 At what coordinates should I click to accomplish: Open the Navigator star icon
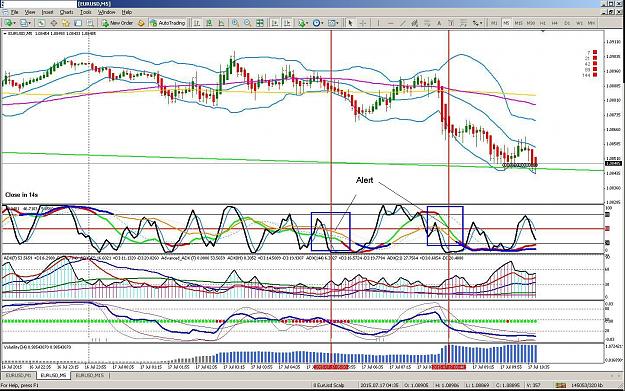pyautogui.click(x=66, y=23)
